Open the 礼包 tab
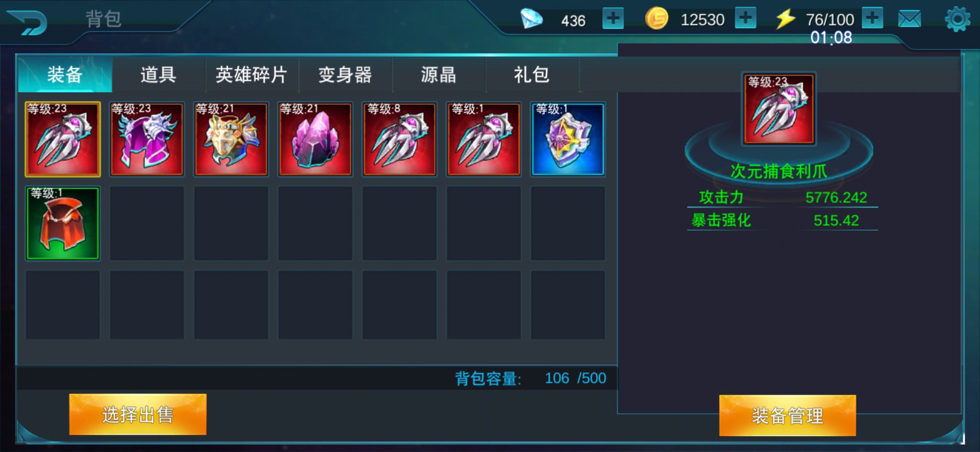980x452 pixels. point(532,75)
